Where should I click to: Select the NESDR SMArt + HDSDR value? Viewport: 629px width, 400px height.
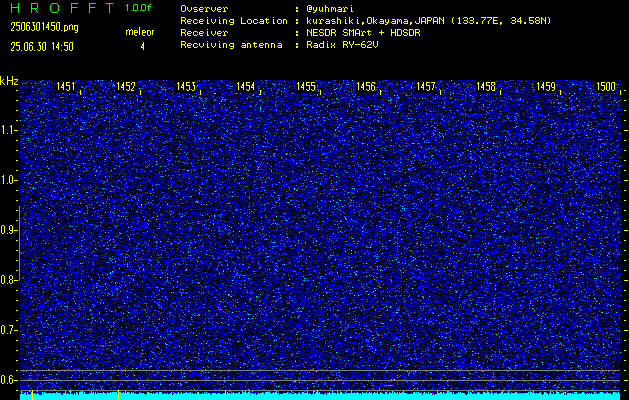pyautogui.click(x=363, y=33)
